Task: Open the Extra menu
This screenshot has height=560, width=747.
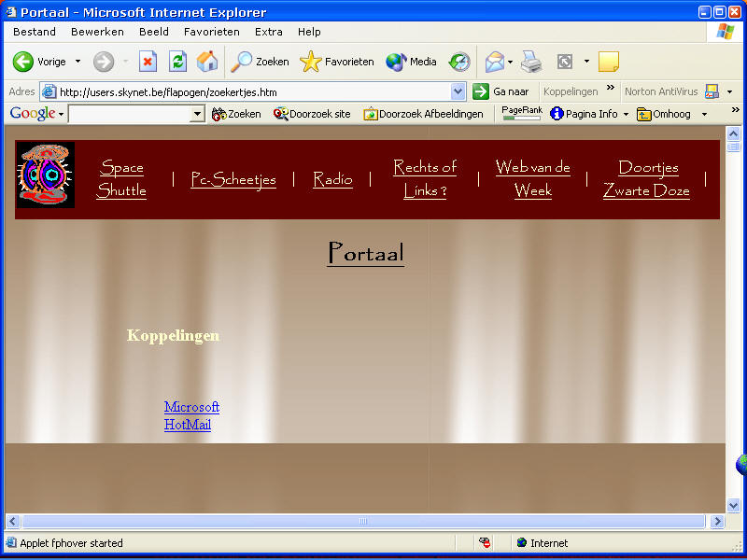Action: click(x=268, y=32)
